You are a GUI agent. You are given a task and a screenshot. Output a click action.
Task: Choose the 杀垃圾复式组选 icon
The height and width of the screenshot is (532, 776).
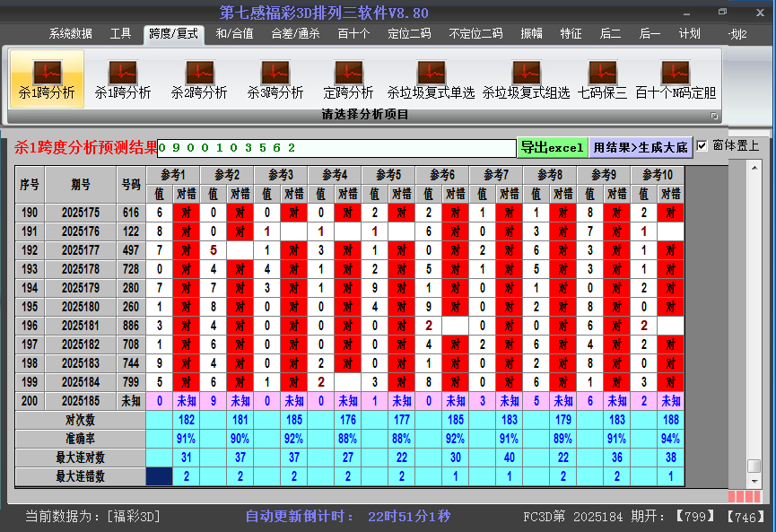pos(526,79)
